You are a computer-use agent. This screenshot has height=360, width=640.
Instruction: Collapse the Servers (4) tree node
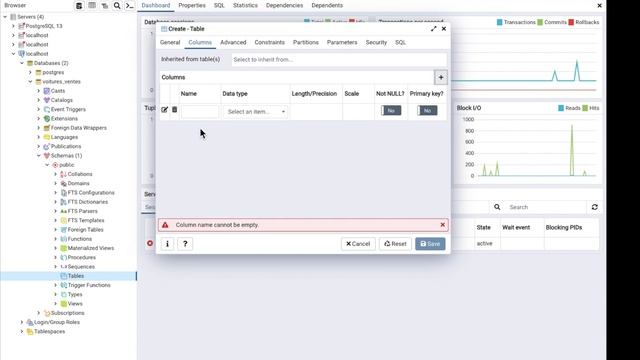[x=5, y=17]
